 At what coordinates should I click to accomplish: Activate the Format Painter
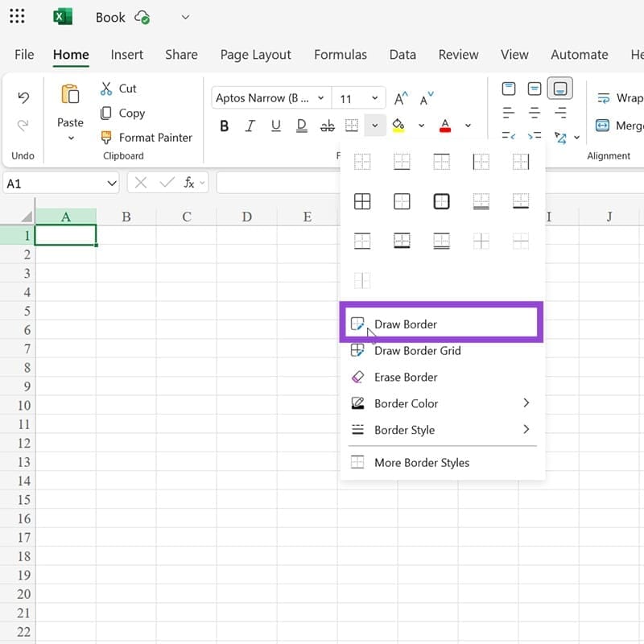pyautogui.click(x=147, y=138)
